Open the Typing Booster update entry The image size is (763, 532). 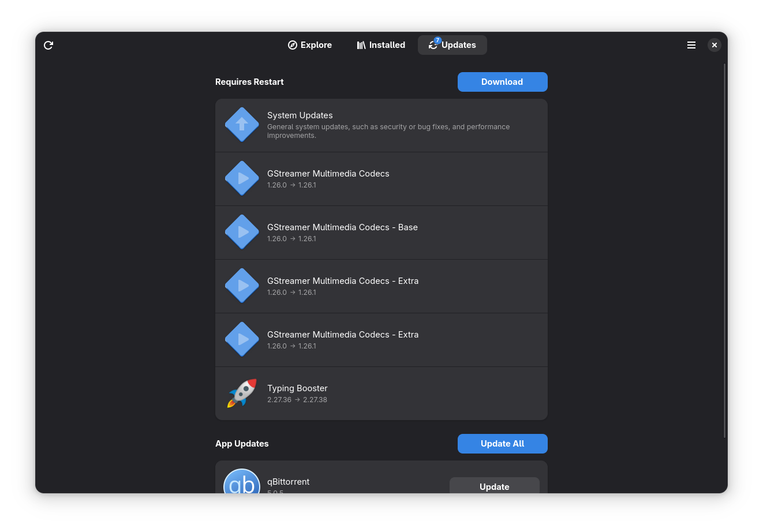pos(381,394)
